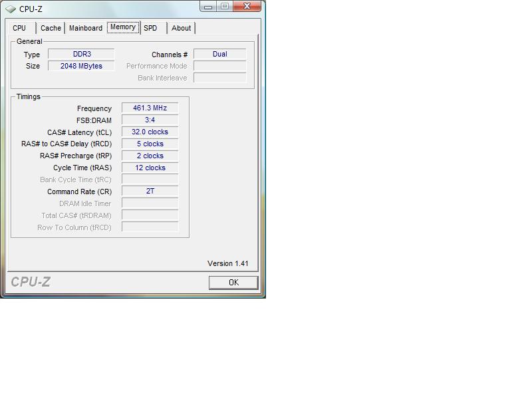532x399 pixels.
Task: Click the Row To Column (tRCD) label
Action: click(74, 227)
